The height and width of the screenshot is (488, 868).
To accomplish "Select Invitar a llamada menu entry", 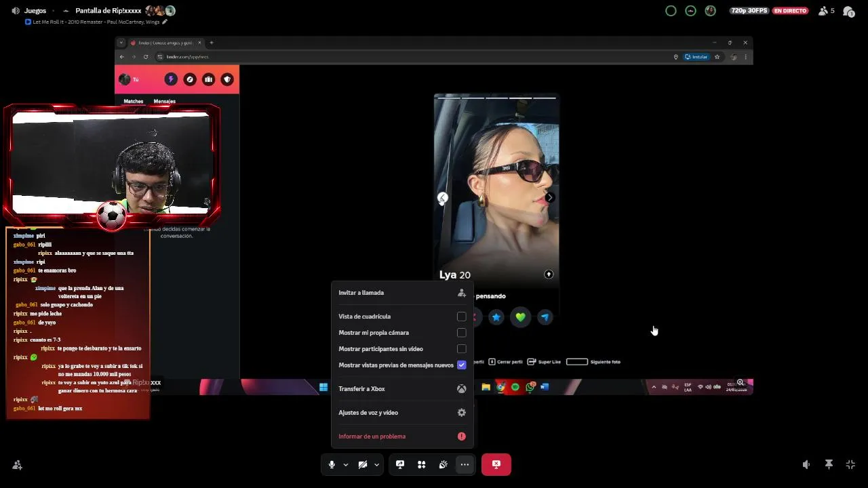I will 402,293.
